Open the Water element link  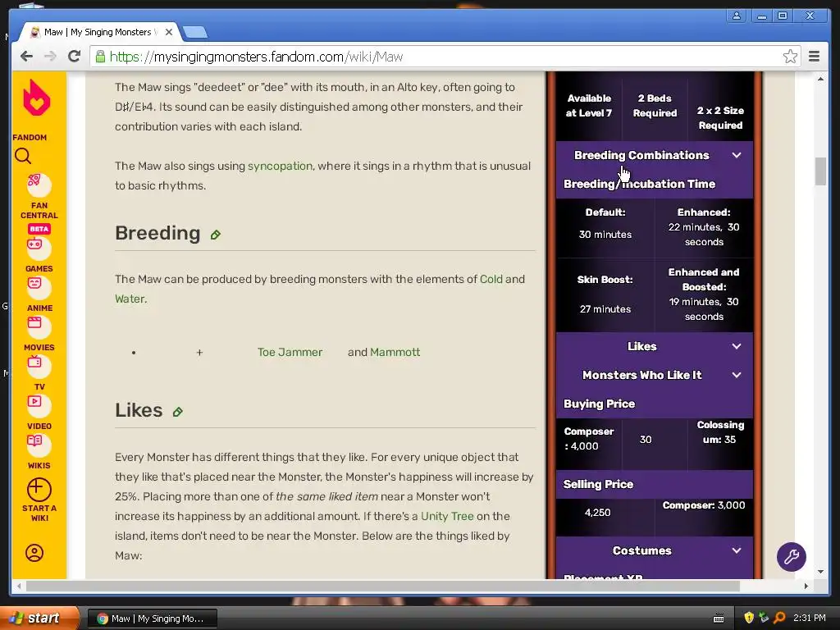130,299
